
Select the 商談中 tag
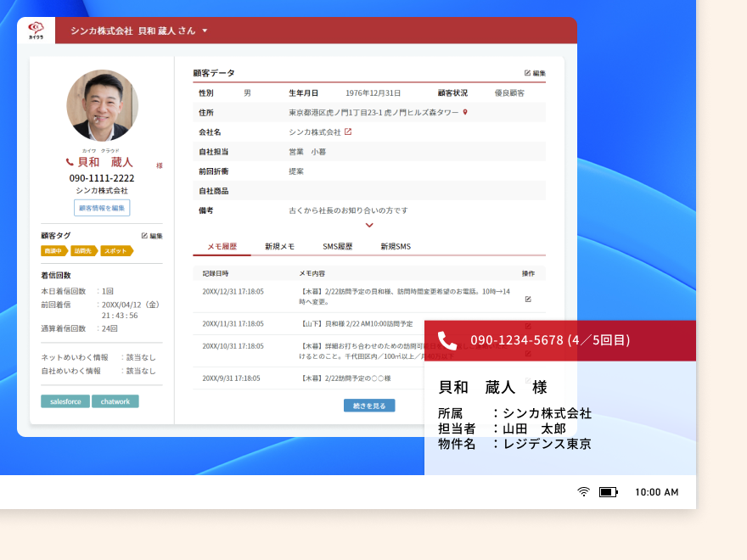click(x=53, y=251)
